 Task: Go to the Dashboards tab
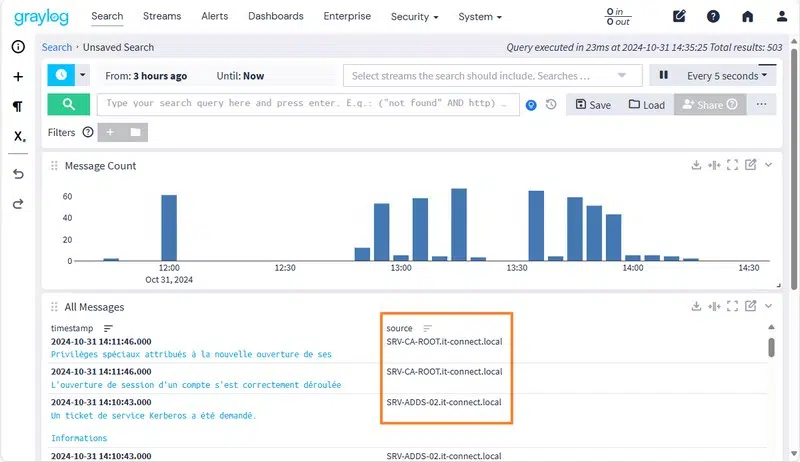[275, 17]
